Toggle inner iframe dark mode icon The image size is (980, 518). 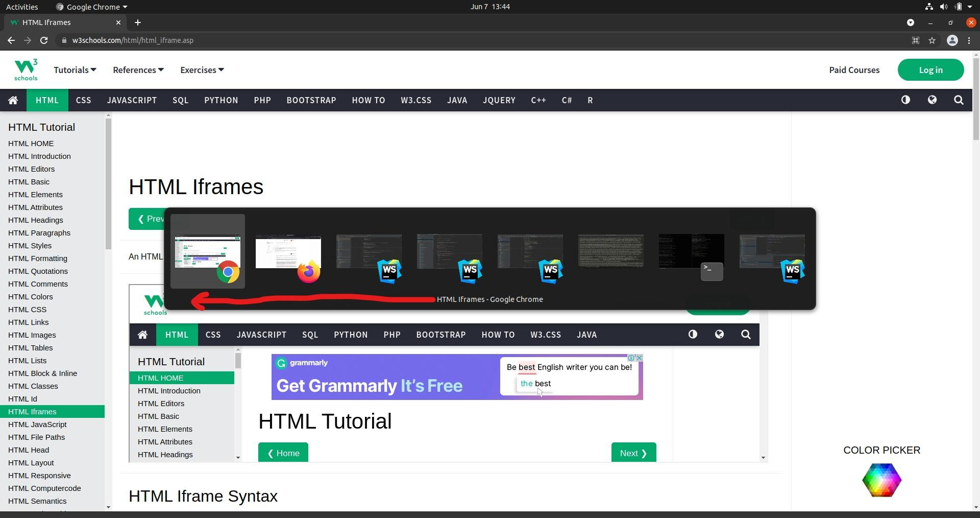coord(693,335)
